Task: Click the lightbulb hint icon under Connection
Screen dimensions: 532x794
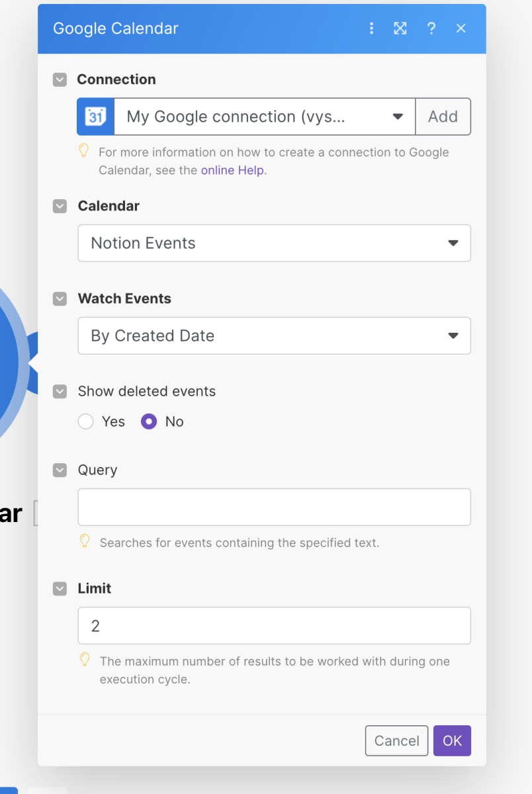Action: [83, 151]
